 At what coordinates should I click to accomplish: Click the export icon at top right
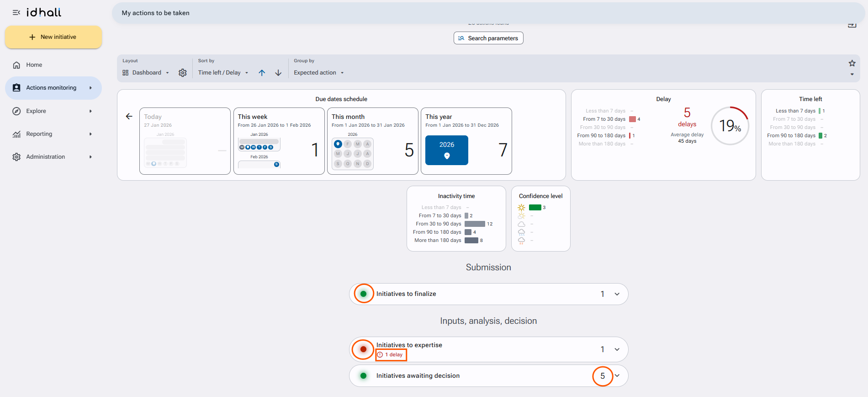[852, 25]
